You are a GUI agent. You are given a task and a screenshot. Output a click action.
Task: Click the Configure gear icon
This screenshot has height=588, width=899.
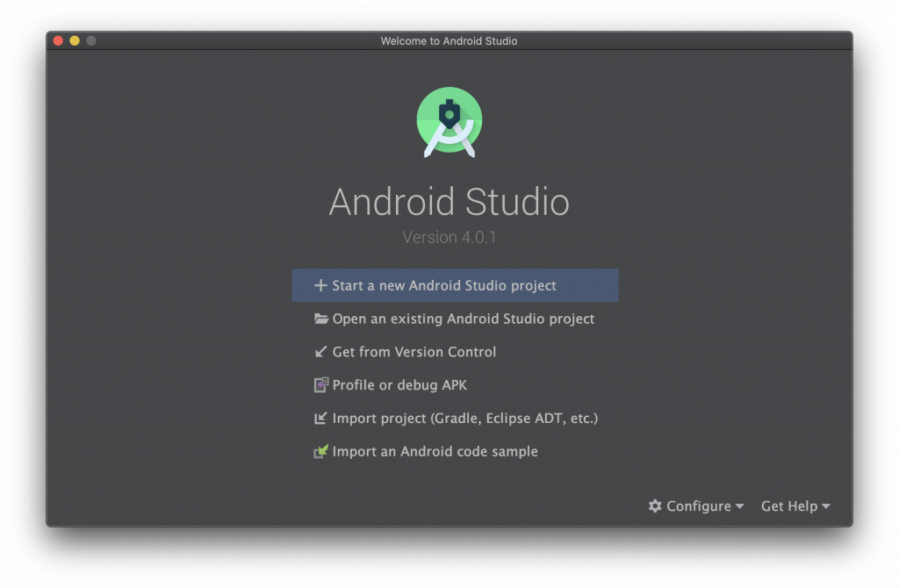tap(655, 506)
